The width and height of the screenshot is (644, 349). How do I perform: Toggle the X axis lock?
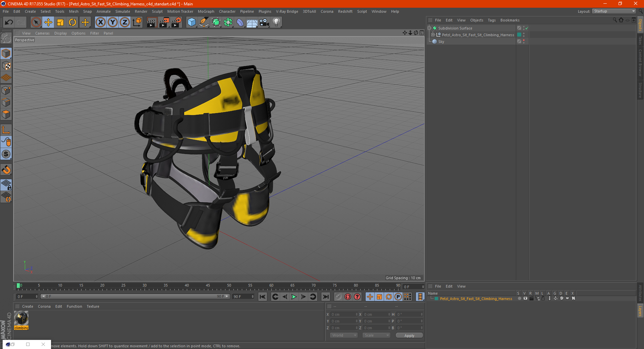click(100, 22)
